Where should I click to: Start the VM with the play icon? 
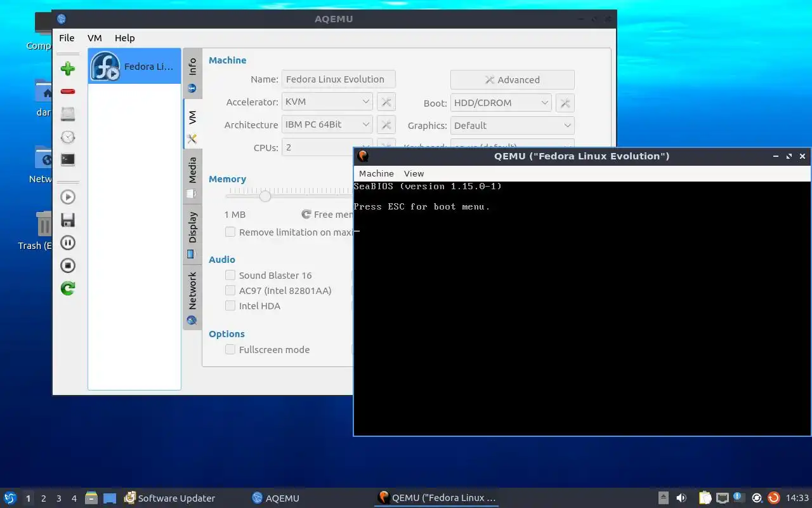68,197
